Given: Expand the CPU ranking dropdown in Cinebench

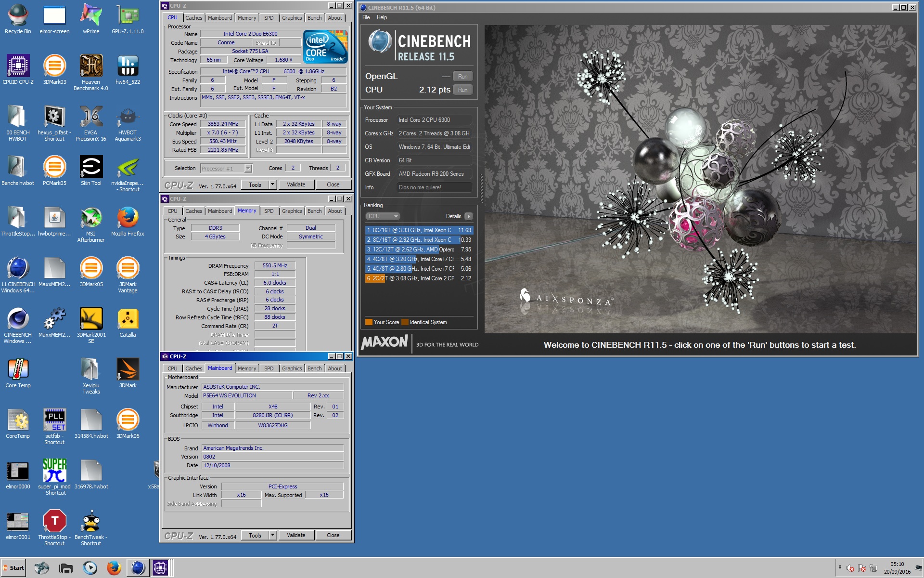Looking at the screenshot, I should point(383,216).
